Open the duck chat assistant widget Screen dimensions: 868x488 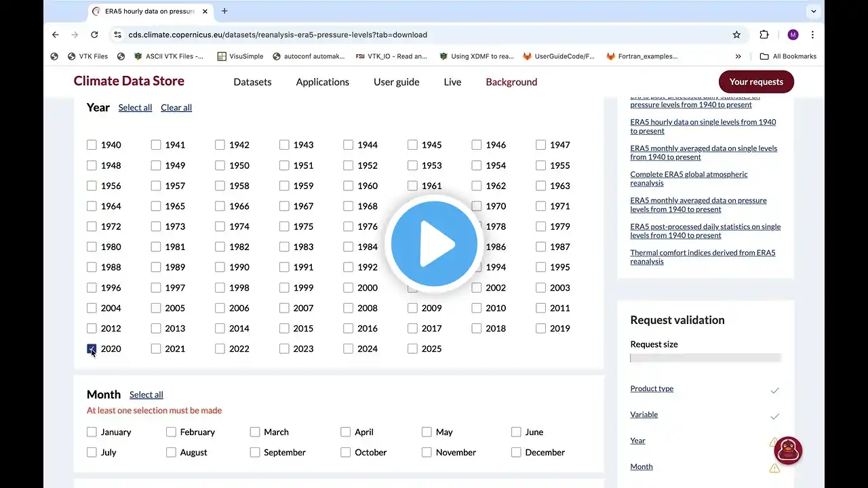(788, 451)
